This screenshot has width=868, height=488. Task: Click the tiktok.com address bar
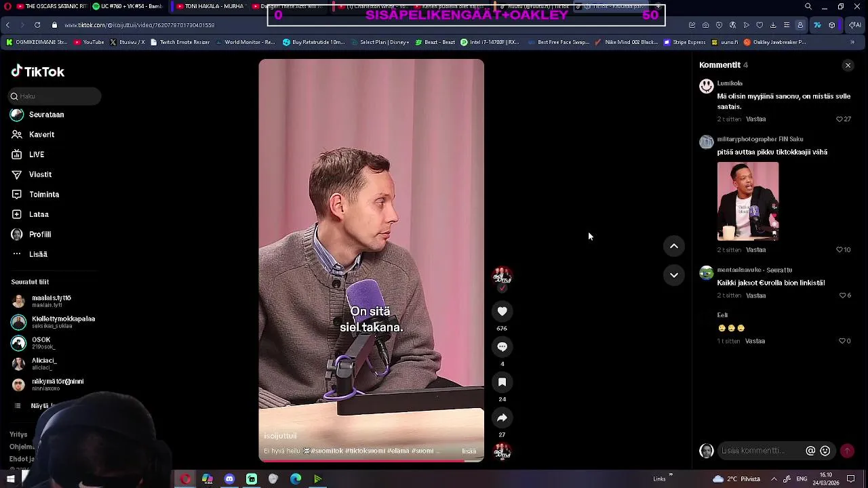pos(139,25)
